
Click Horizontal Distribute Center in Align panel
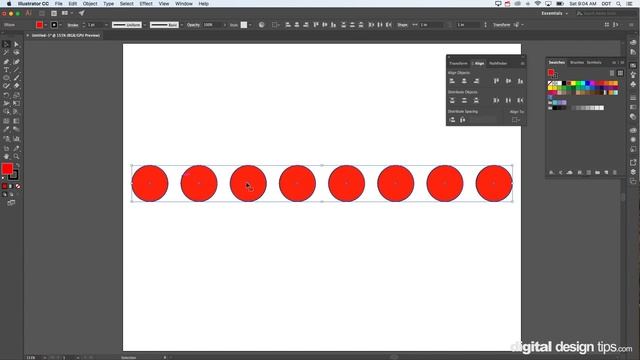(x=508, y=100)
